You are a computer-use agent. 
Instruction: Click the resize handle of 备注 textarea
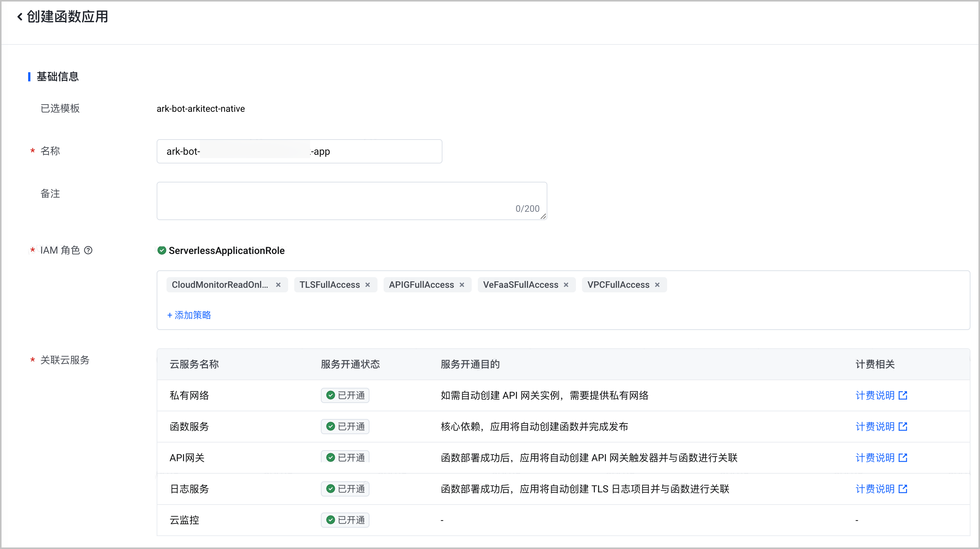click(543, 216)
